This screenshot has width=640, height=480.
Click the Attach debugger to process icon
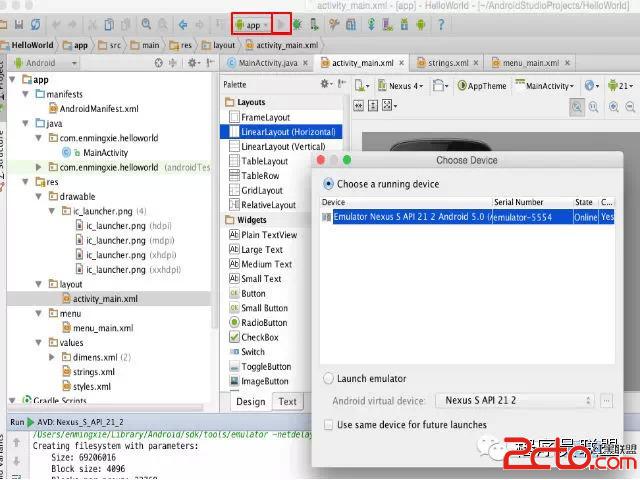click(314, 25)
